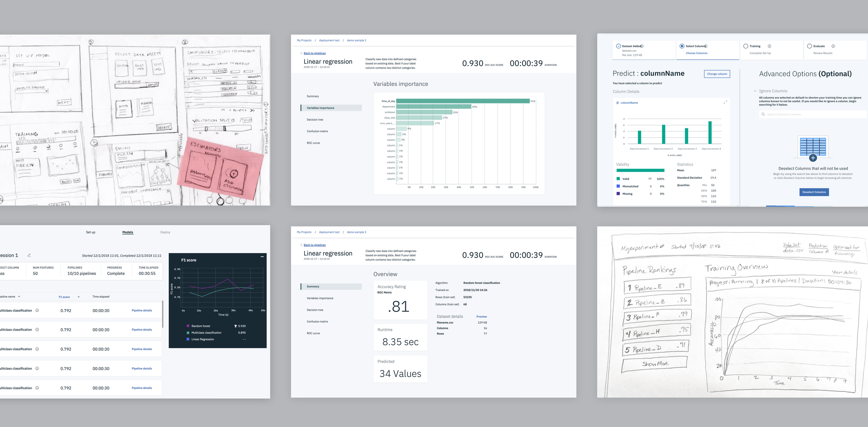Select the Select Columns radio button

pyautogui.click(x=682, y=46)
